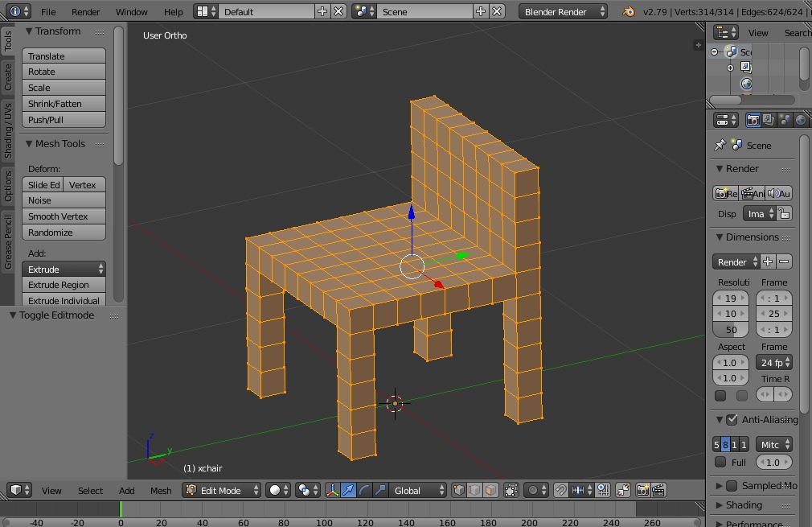
Task: Click the Smooth Vertex button
Action: click(64, 216)
